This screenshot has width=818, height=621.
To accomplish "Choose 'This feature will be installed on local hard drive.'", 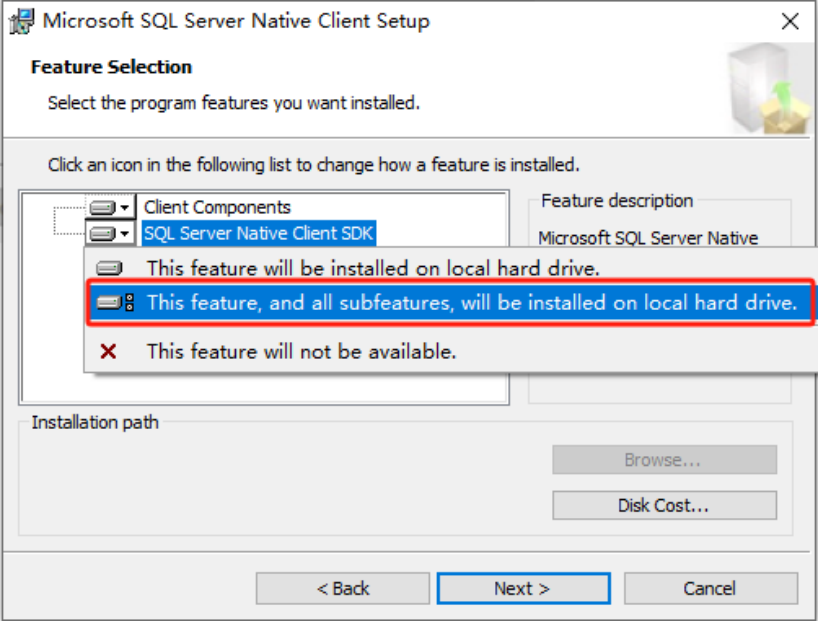I will 450,268.
